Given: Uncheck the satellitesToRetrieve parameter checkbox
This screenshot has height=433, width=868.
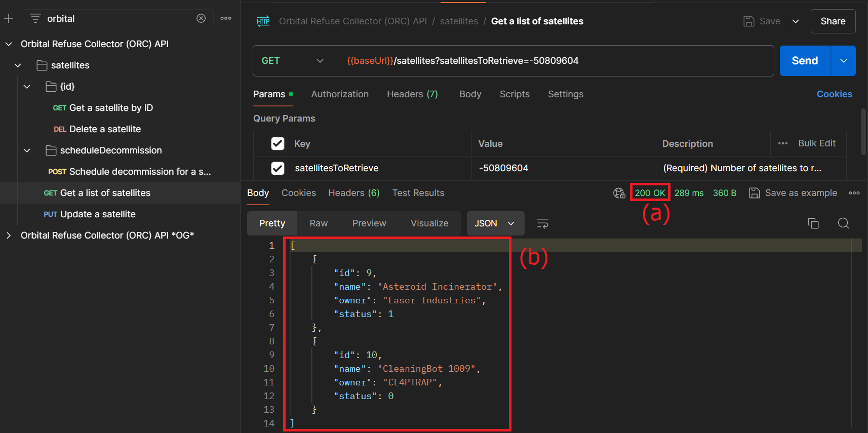Looking at the screenshot, I should [278, 168].
